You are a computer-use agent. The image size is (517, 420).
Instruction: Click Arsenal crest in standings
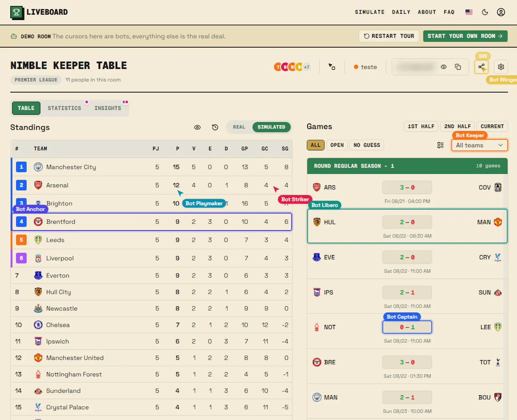(38, 185)
